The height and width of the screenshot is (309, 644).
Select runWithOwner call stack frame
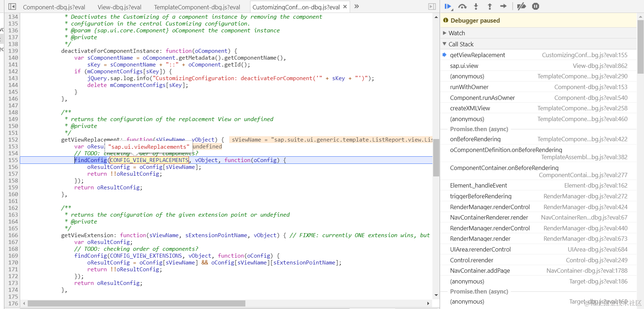(x=539, y=87)
